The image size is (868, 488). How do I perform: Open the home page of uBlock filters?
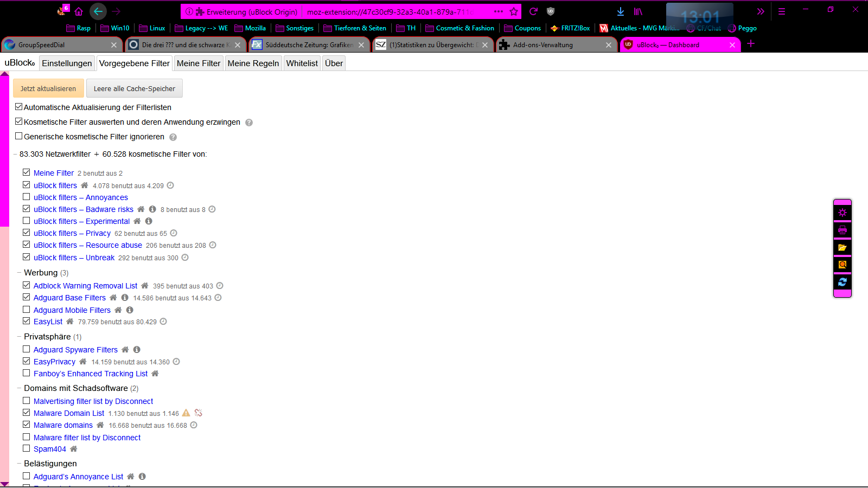84,185
